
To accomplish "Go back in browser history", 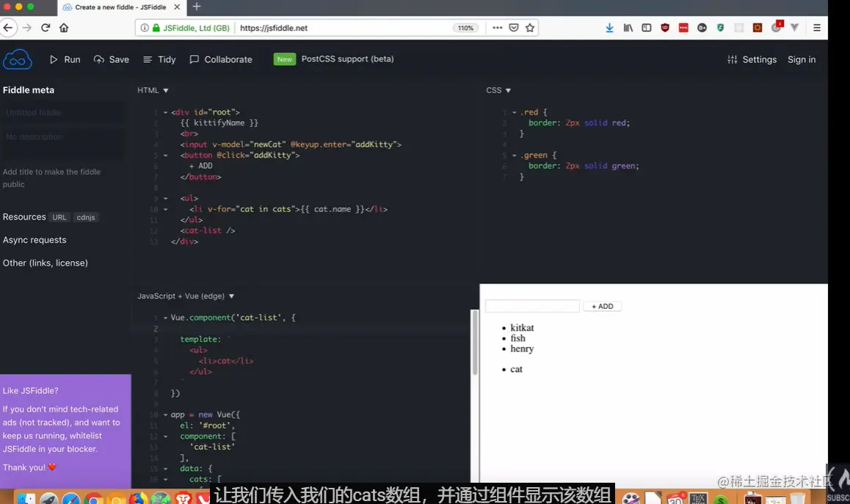I will [8, 28].
